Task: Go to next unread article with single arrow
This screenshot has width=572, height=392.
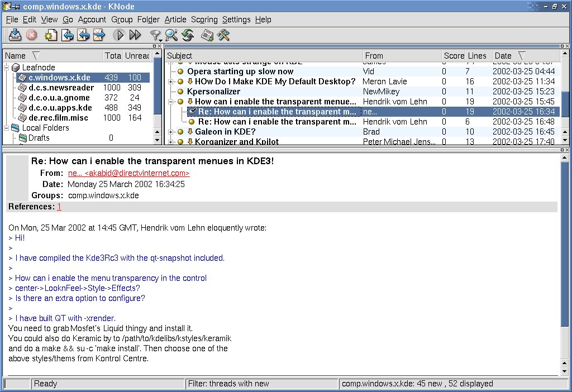Action: (118, 35)
